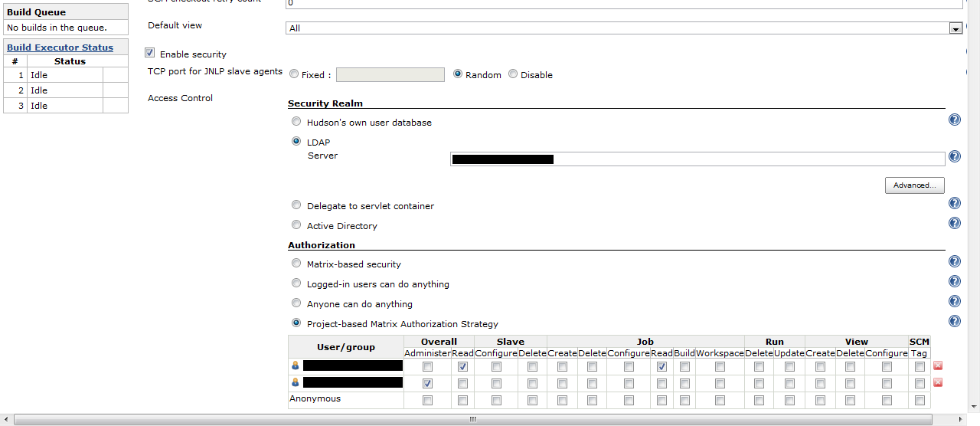The image size is (980, 426).
Task: Open help icon for LDAP Server field
Action: [955, 157]
